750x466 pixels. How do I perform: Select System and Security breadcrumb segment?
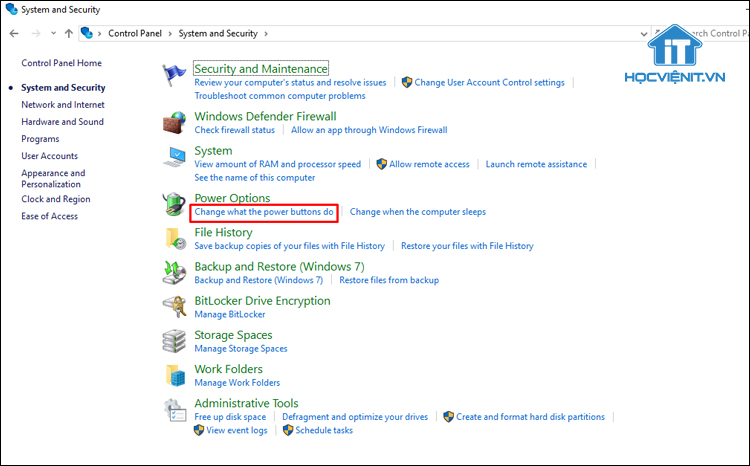point(218,33)
